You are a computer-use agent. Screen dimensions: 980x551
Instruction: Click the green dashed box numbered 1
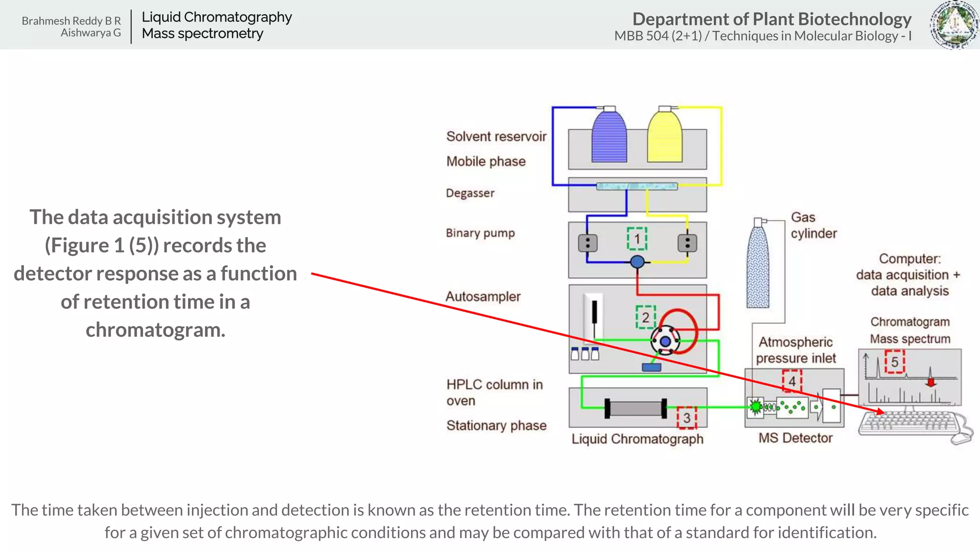point(637,239)
